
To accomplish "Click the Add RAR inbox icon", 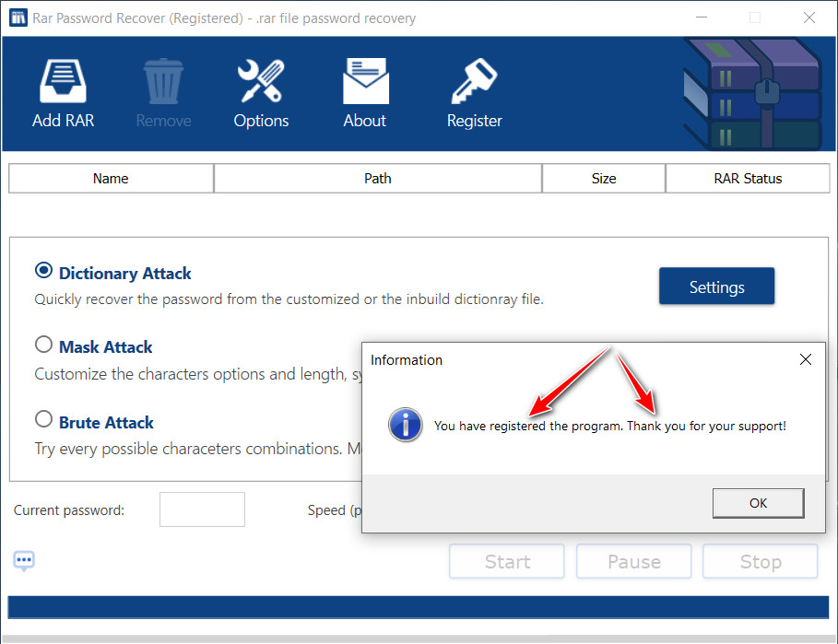I will [x=63, y=81].
